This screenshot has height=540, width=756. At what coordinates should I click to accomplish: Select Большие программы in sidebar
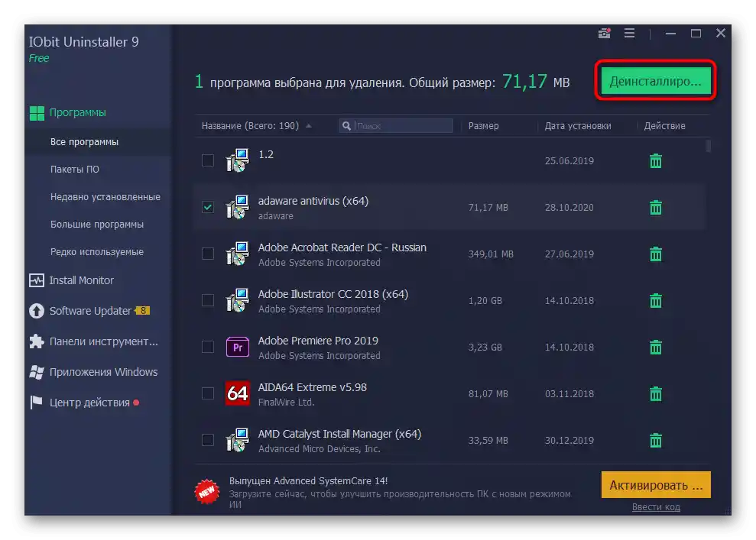click(x=97, y=225)
